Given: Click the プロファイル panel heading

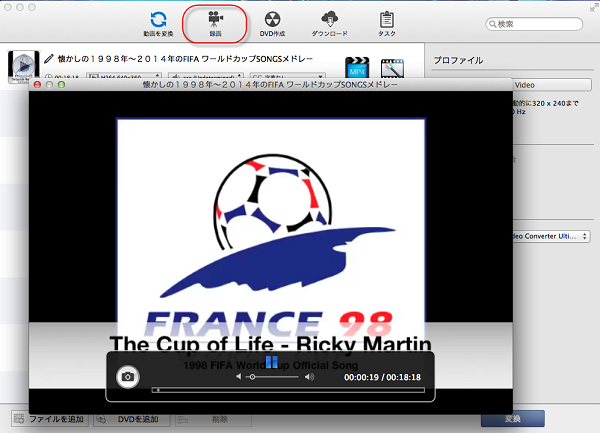Looking at the screenshot, I should click(458, 60).
